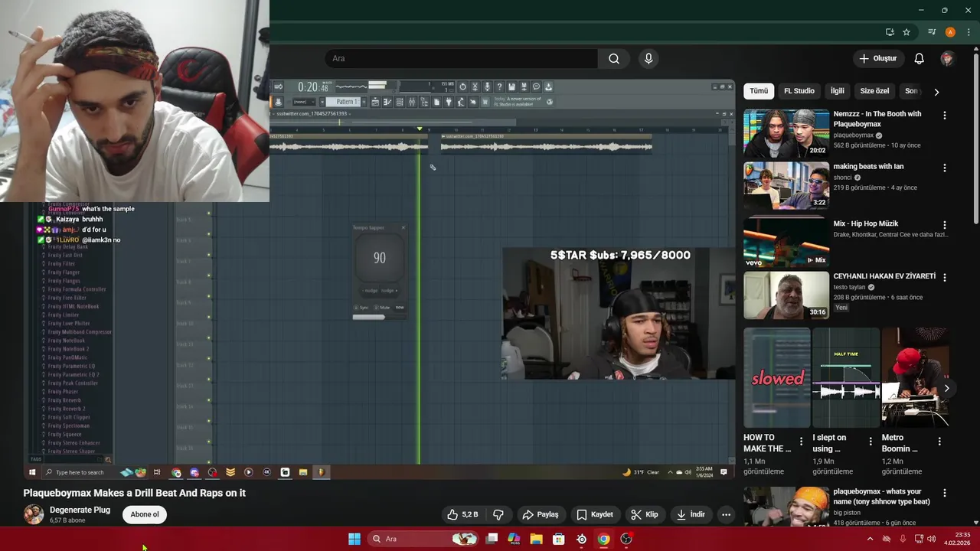Select the partially visible Son chip
The width and height of the screenshot is (980, 551).
(911, 91)
